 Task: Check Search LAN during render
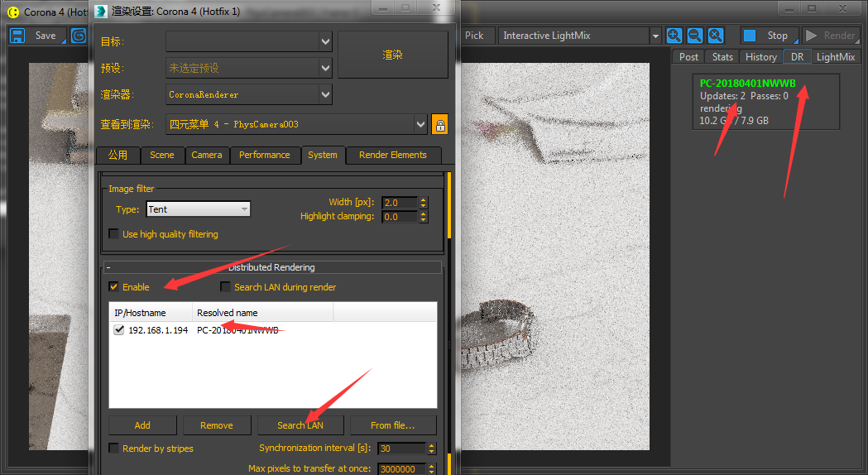click(x=225, y=287)
